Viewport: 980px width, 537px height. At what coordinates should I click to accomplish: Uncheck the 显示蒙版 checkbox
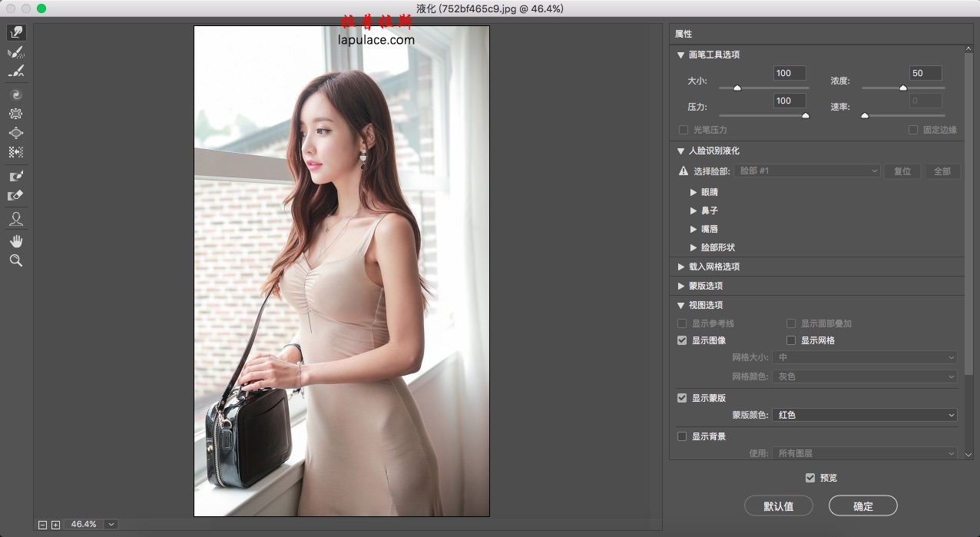682,398
